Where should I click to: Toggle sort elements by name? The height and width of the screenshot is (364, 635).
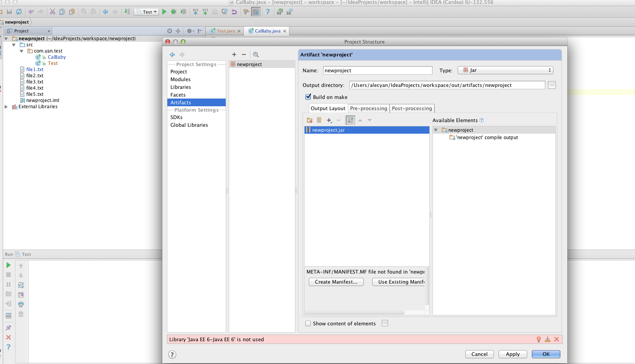pyautogui.click(x=350, y=120)
